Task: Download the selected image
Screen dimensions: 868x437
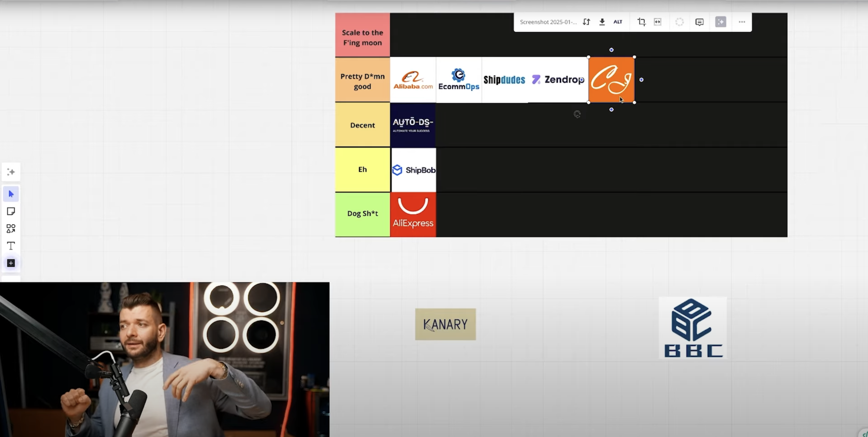Action: coord(602,22)
